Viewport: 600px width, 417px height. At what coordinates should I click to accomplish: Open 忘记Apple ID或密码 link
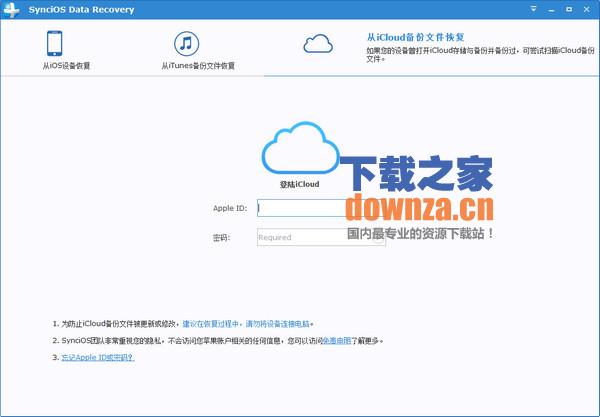98,357
